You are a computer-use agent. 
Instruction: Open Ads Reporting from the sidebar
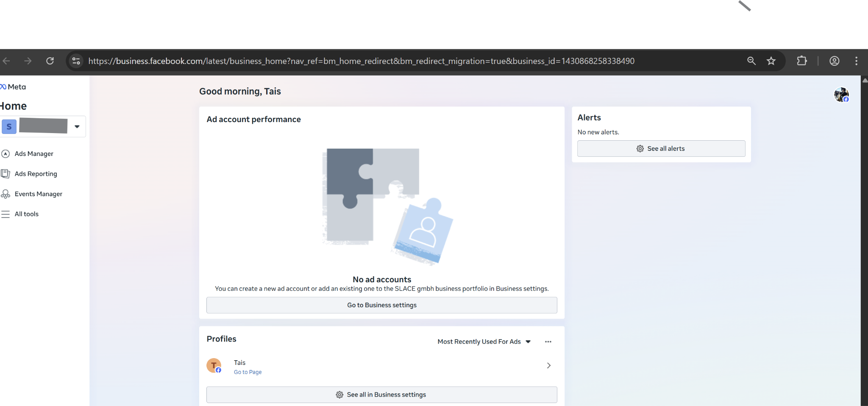pyautogui.click(x=35, y=174)
